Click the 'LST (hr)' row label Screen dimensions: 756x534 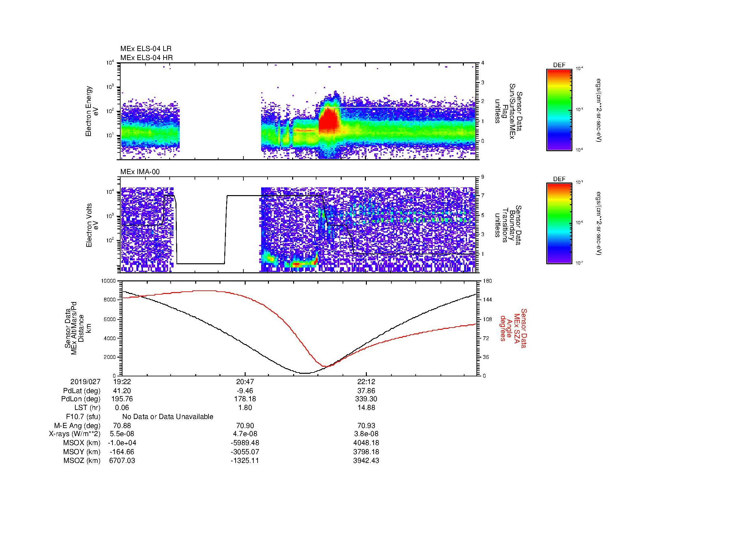point(87,408)
